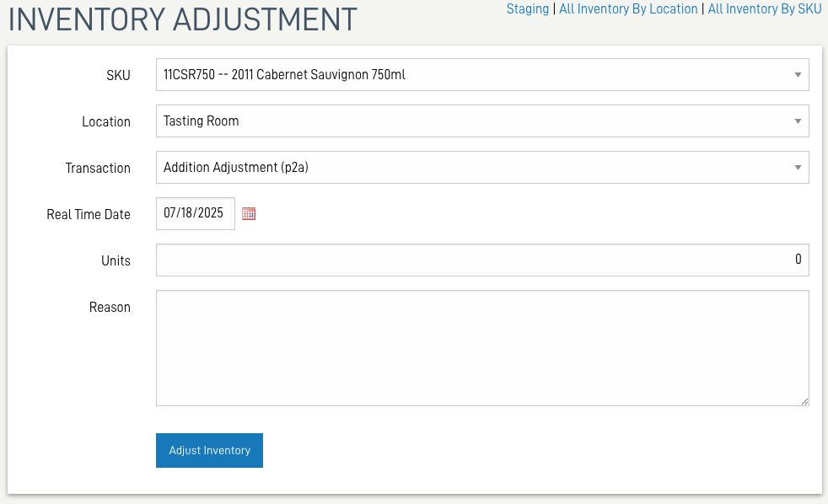Screen dimensions: 828x504
Task: Open the Staging link
Action: [x=528, y=9]
